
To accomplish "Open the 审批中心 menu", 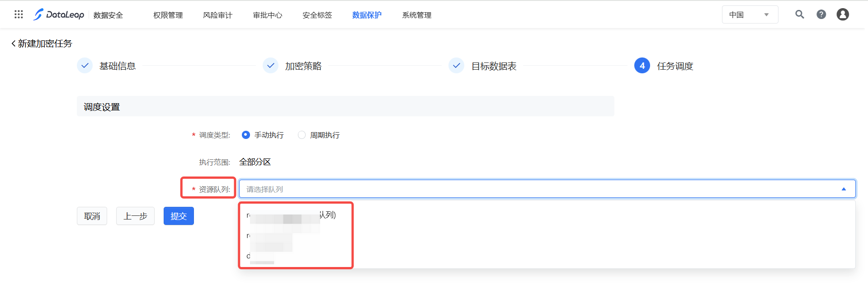I will point(268,15).
